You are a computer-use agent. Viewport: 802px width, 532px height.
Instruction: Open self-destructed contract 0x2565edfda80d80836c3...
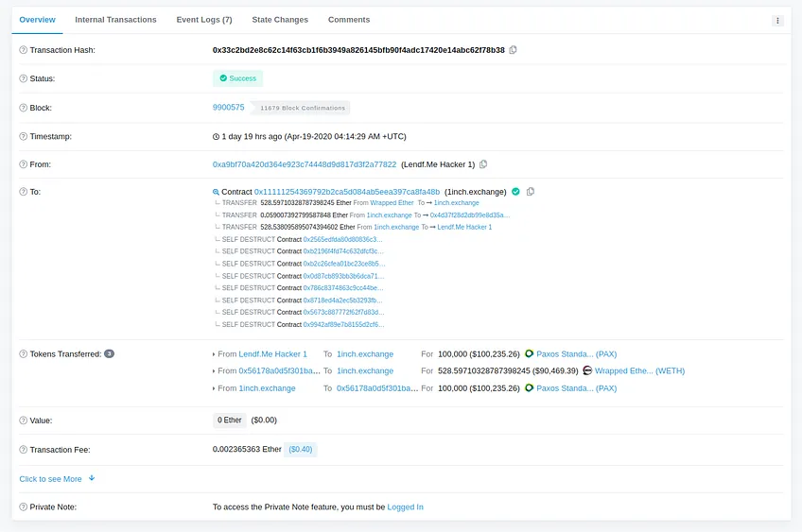[342, 239]
